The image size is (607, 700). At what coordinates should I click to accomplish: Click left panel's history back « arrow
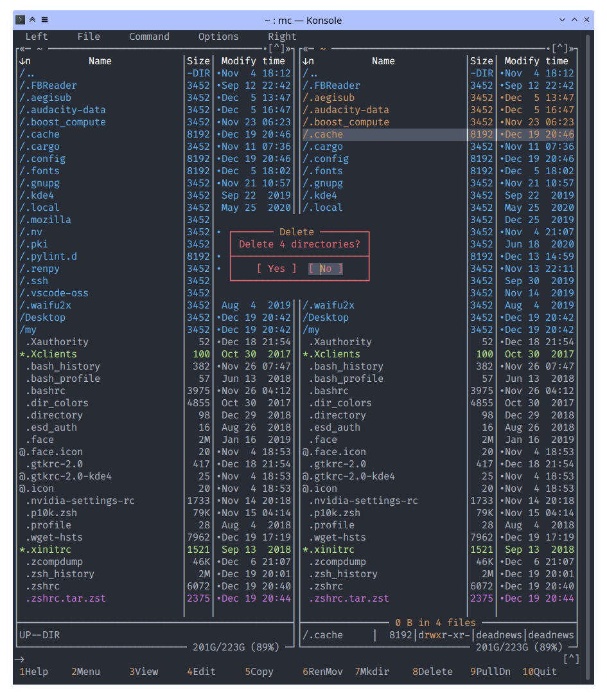tap(23, 49)
